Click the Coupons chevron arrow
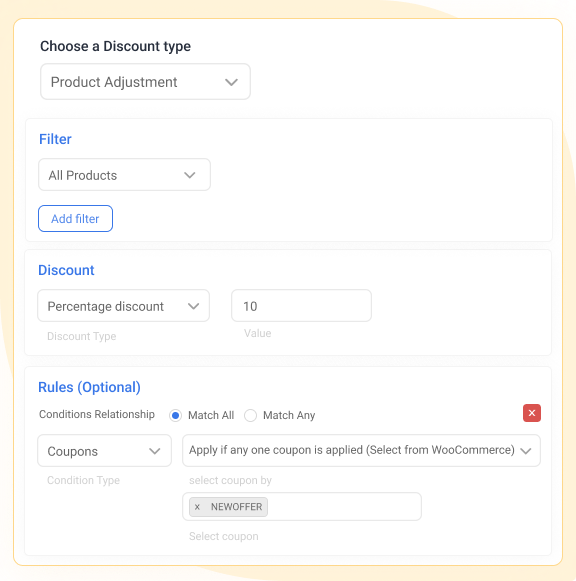 click(154, 451)
